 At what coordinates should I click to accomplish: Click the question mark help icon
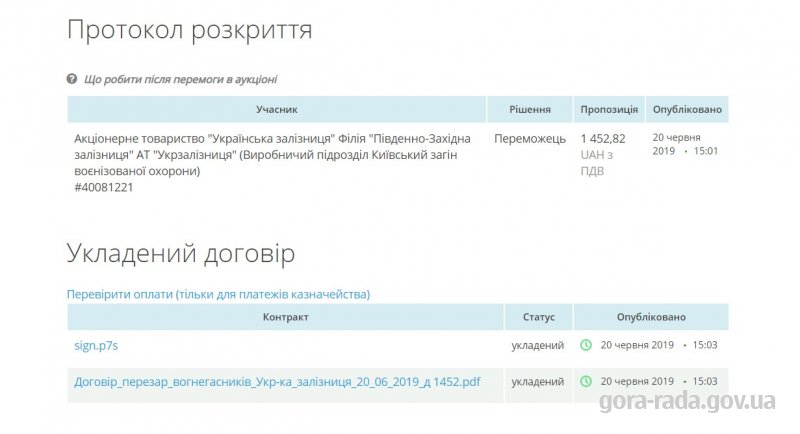click(x=72, y=79)
